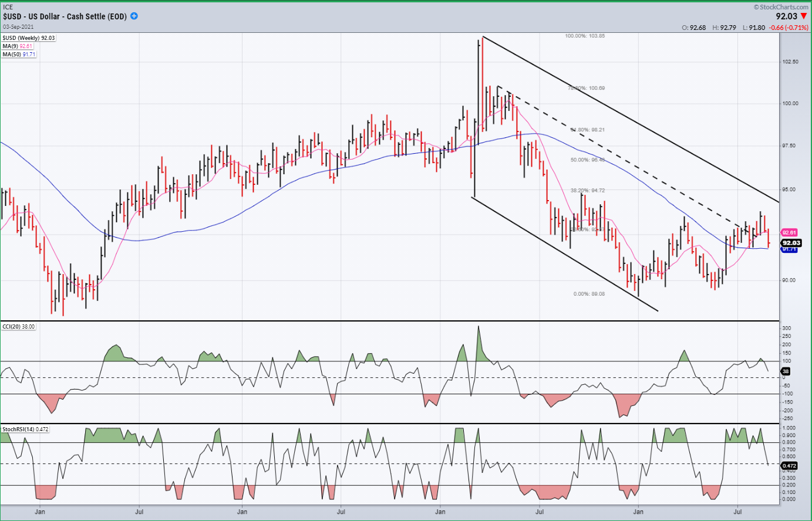Click the black 92.03 last price axis tag

click(791, 243)
